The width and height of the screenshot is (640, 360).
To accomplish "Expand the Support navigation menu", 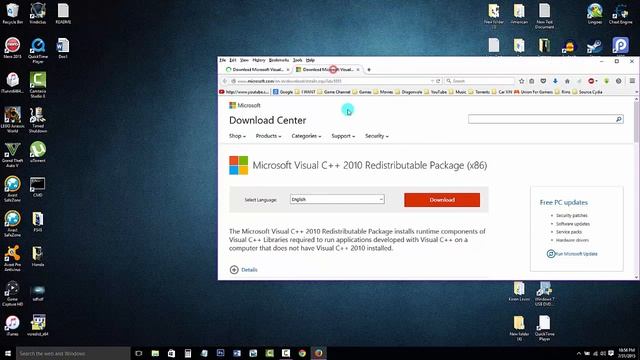I will coord(343,136).
